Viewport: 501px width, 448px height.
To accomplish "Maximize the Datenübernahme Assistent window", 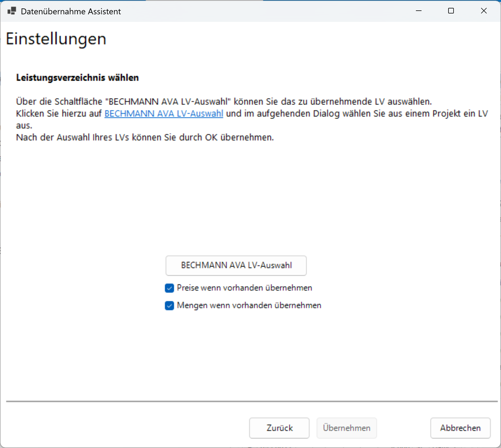I will (x=451, y=11).
